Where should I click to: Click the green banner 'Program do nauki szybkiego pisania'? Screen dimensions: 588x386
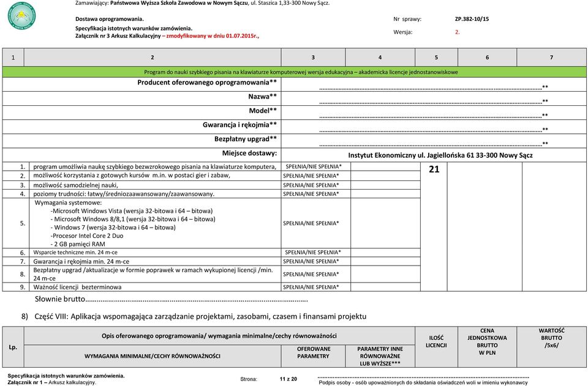click(295, 72)
